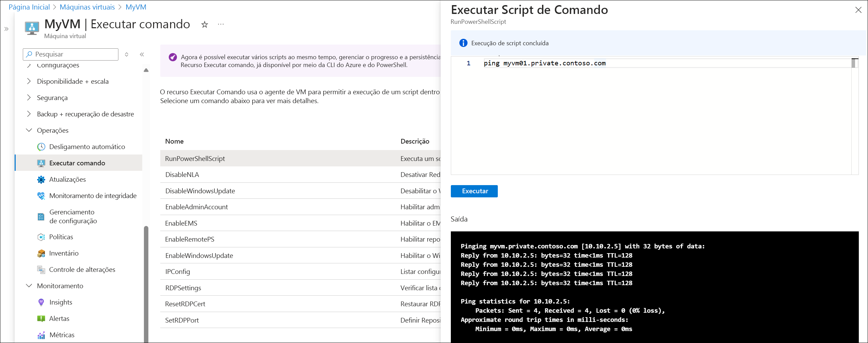The height and width of the screenshot is (343, 868).
Task: Open the ellipsis more options menu
Action: point(221,24)
